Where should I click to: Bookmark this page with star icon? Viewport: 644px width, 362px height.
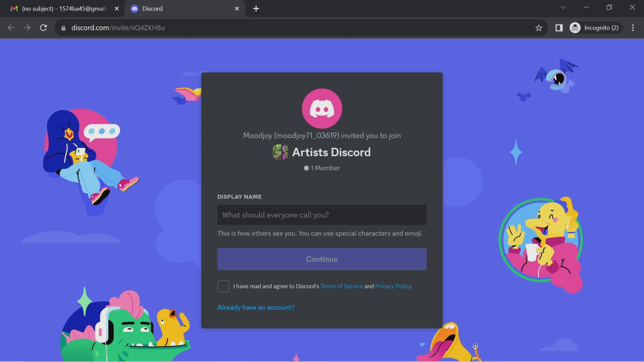coord(539,28)
